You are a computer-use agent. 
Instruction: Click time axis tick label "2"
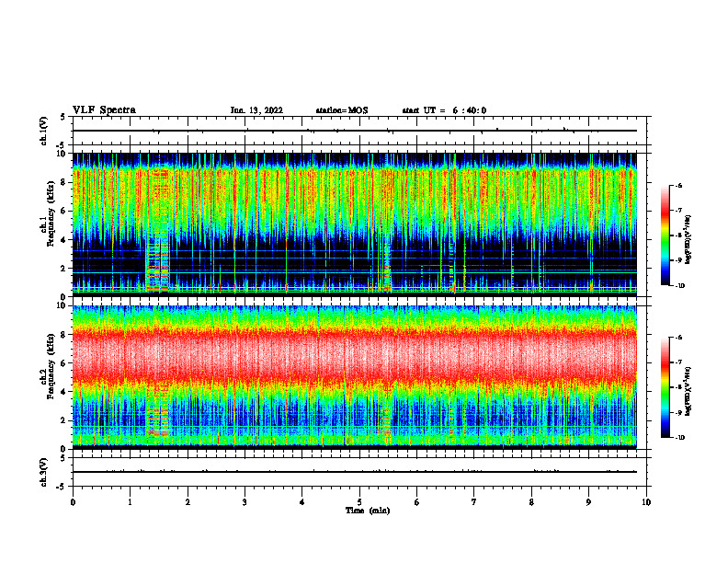188,502
